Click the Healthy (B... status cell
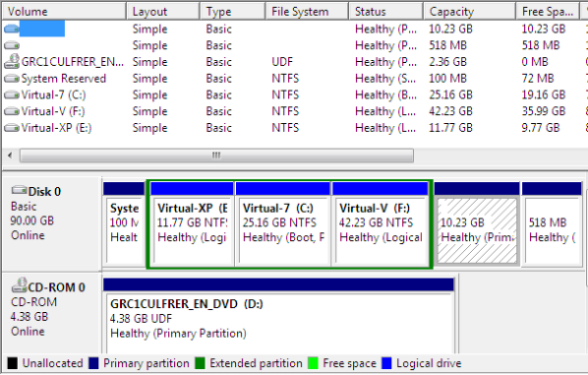588x375 pixels. 385,94
